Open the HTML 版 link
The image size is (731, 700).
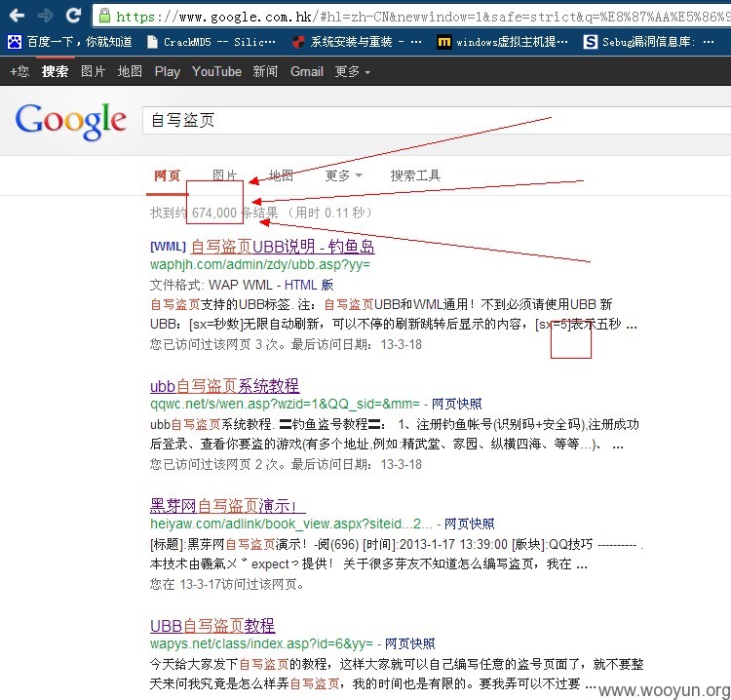(x=309, y=285)
